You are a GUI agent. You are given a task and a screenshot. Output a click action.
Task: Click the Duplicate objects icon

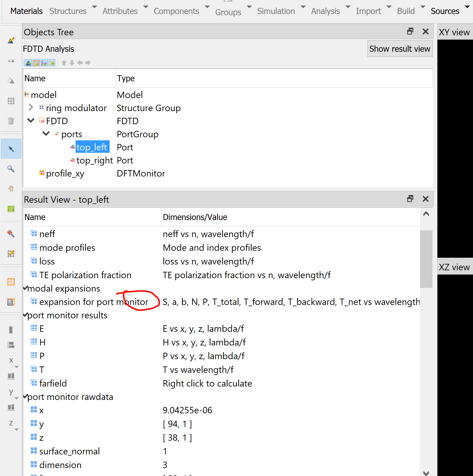pos(11,61)
